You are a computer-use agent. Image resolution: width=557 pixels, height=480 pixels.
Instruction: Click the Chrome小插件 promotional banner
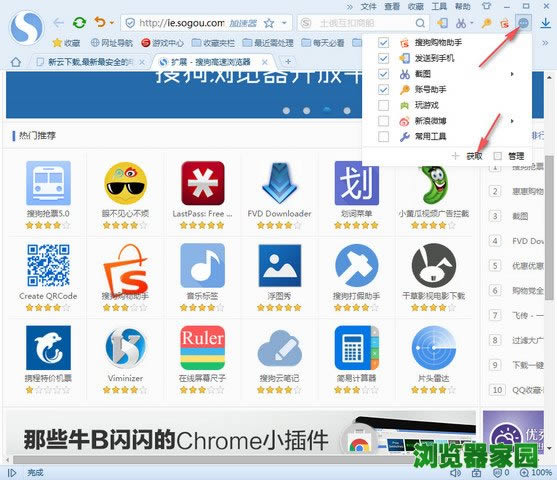click(x=241, y=432)
